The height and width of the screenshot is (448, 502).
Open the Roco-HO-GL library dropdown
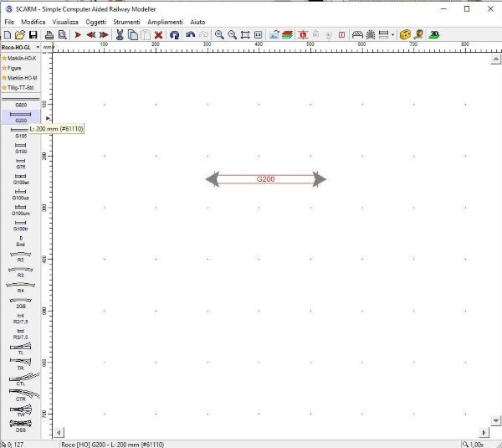click(x=20, y=48)
